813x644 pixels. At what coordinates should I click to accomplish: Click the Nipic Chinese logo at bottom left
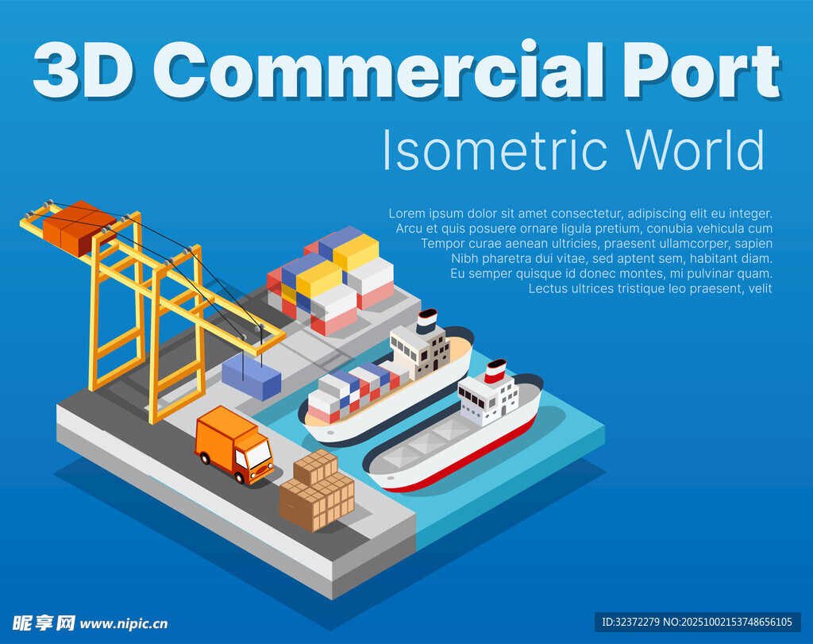tap(43, 623)
